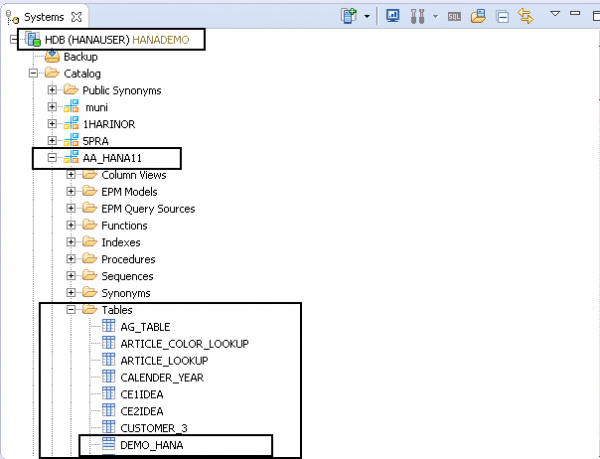This screenshot has width=600, height=459.
Task: Click the HDB system database icon
Action: 33,39
